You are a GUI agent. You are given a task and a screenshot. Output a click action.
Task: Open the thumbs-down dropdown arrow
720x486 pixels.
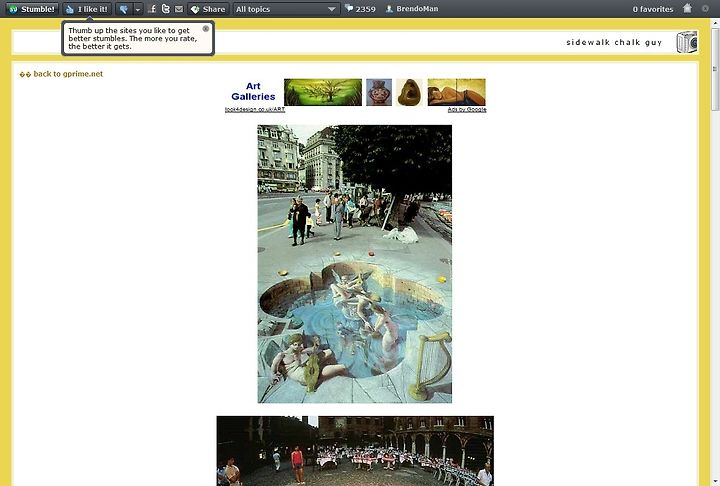click(x=138, y=9)
